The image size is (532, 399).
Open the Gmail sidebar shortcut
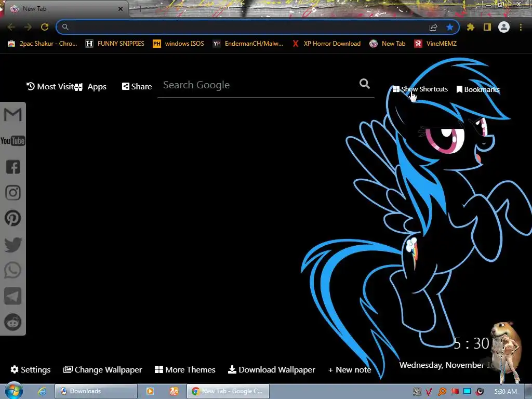[x=13, y=115]
